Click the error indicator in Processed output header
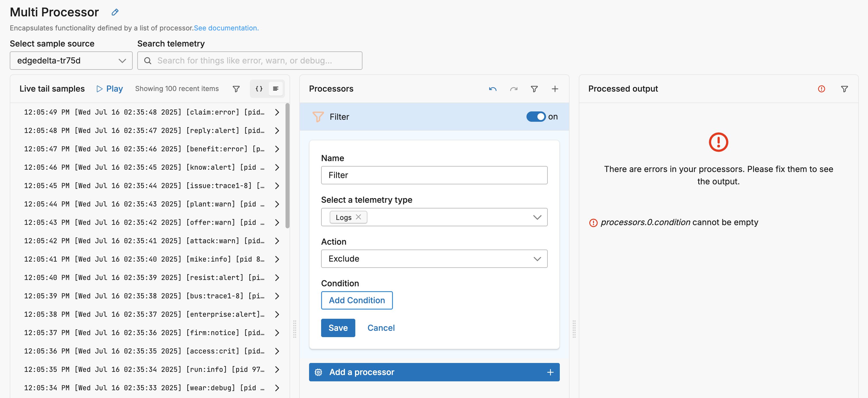Image resolution: width=868 pixels, height=398 pixels. 821,89
